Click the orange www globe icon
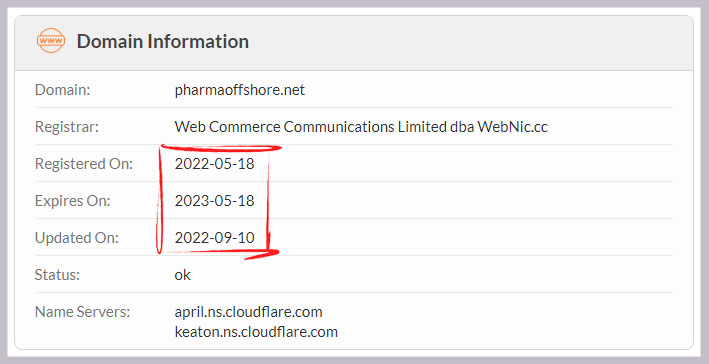The width and height of the screenshot is (709, 364). point(51,41)
